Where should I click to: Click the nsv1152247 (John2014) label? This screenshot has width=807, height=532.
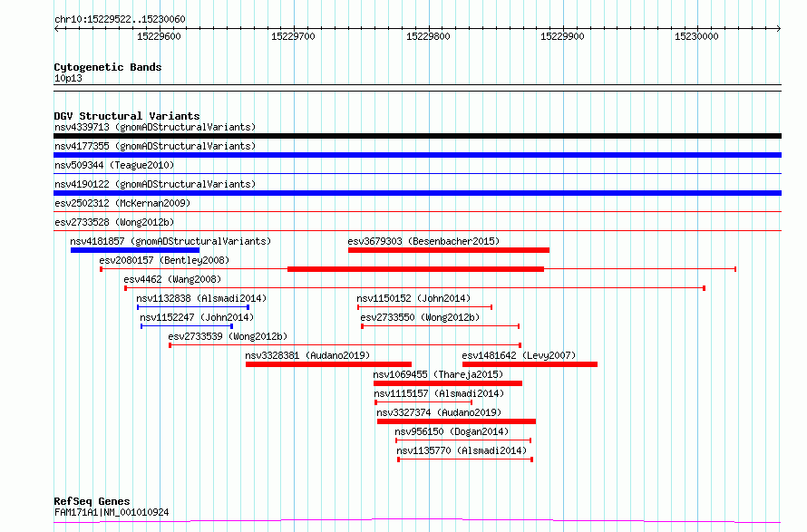coord(197,317)
